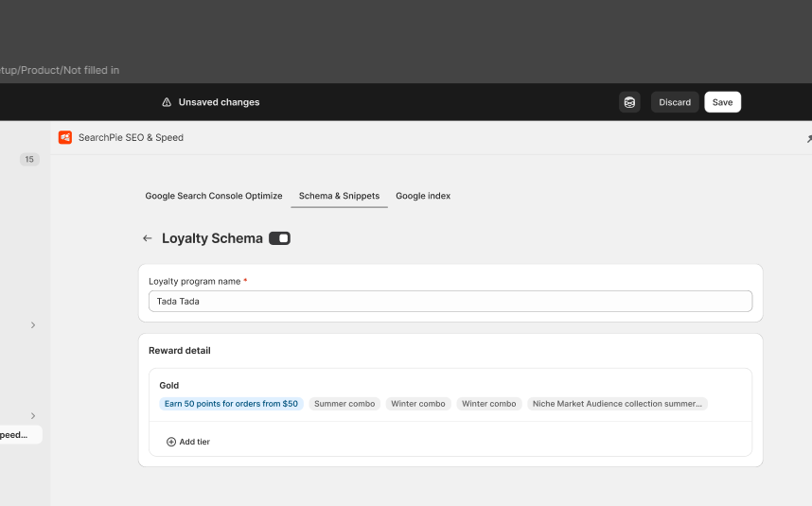Click the back arrow beside Loyalty Schema
Viewport: 812px width, 506px height.
tap(147, 238)
